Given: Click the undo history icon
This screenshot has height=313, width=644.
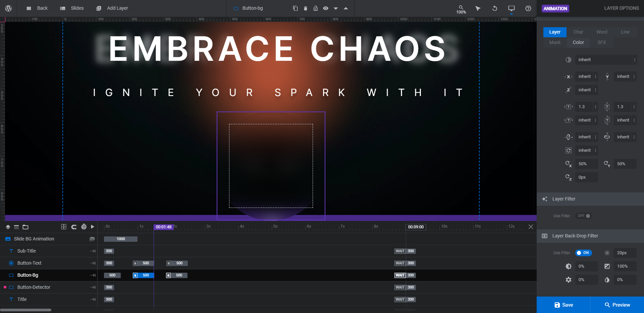Looking at the screenshot, I should tap(495, 8).
